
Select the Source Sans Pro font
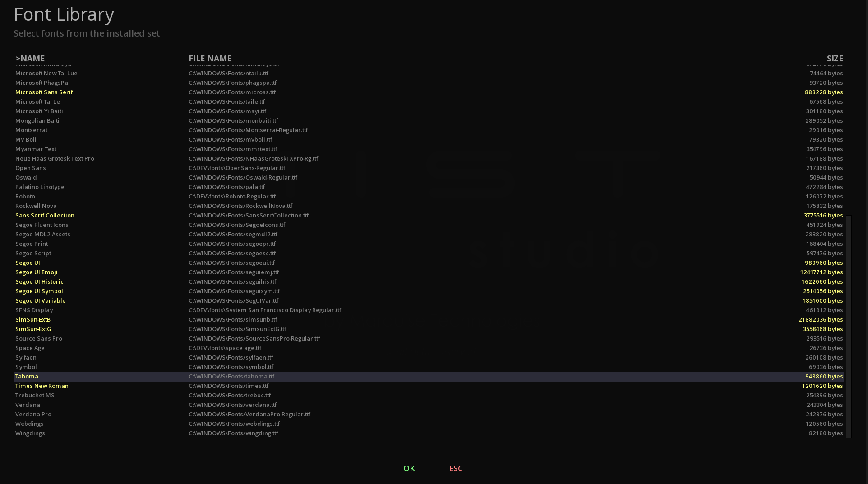[429, 338]
